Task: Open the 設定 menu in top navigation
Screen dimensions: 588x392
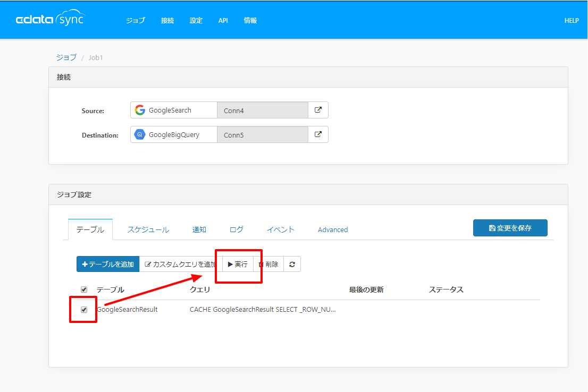Action: pyautogui.click(x=196, y=21)
